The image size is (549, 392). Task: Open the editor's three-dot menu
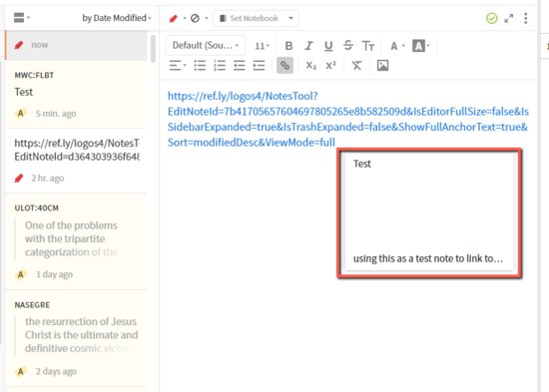525,18
